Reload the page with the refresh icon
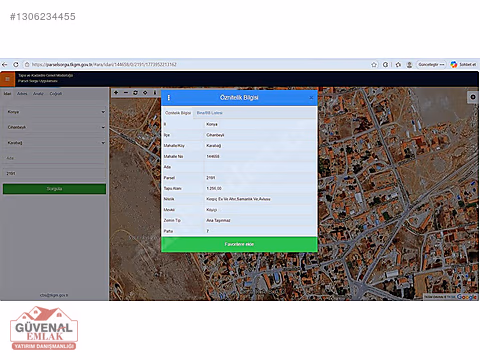480x360 pixels. click(16, 64)
